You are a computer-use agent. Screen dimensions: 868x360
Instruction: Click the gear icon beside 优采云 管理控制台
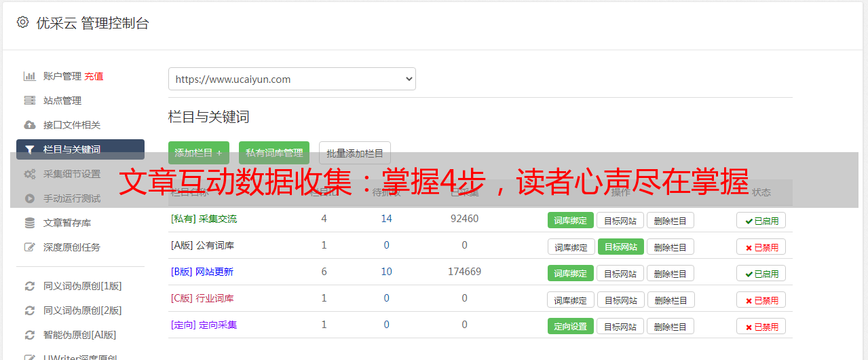[x=22, y=22]
